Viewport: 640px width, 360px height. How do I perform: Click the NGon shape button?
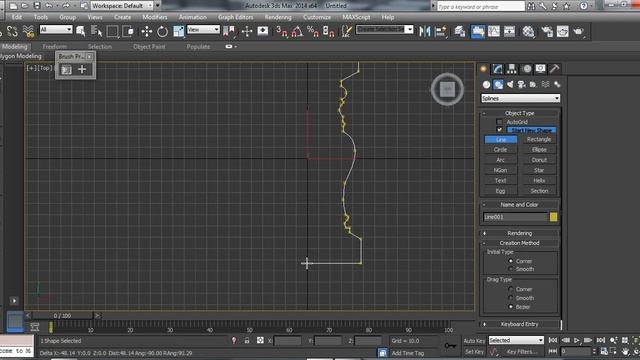coord(500,170)
